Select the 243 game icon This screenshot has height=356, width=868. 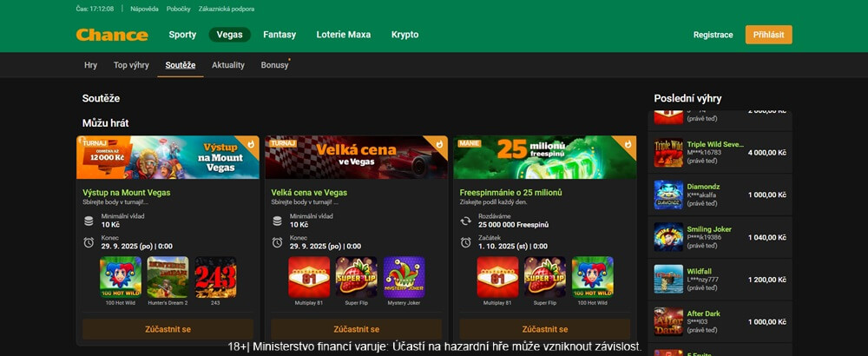(x=214, y=277)
